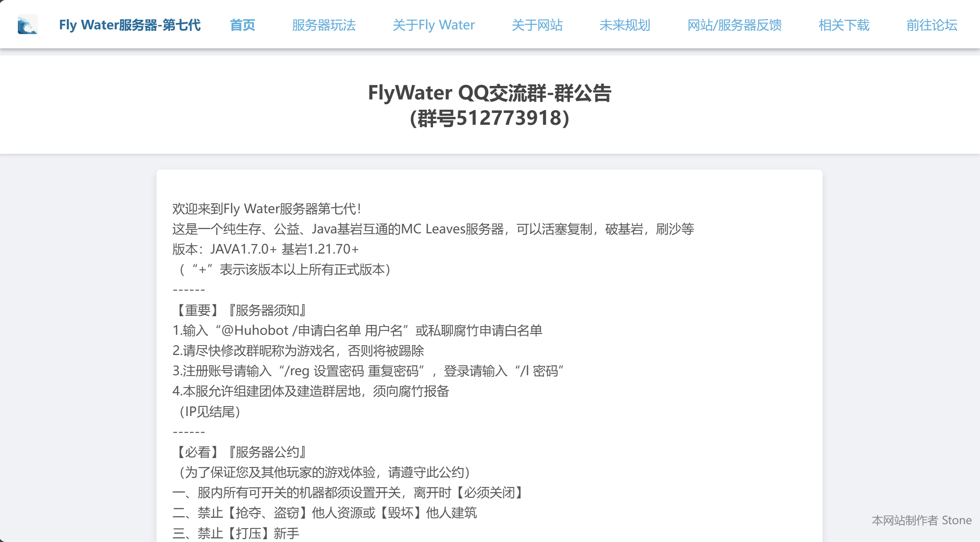The width and height of the screenshot is (980, 542).
Task: Click the @Huhobot whitelist application line
Action: click(357, 330)
